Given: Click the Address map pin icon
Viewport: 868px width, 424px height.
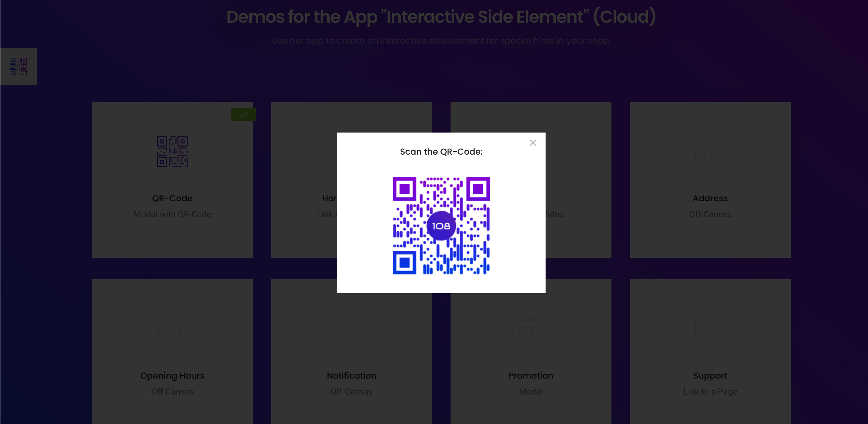Looking at the screenshot, I should 710,152.
